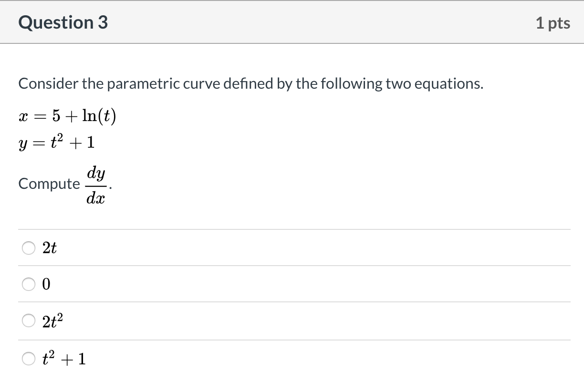Click the word Compute in the question
The width and height of the screenshot is (584, 392).
coord(49,184)
